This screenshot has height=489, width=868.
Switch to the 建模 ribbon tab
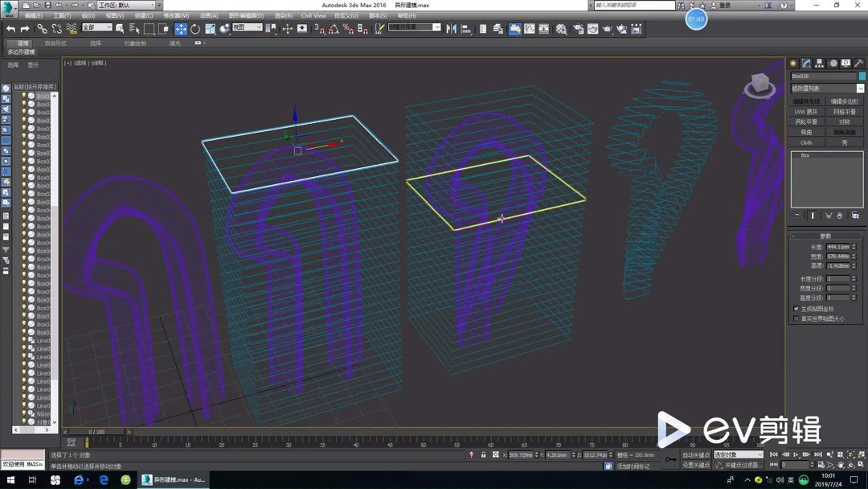point(21,43)
